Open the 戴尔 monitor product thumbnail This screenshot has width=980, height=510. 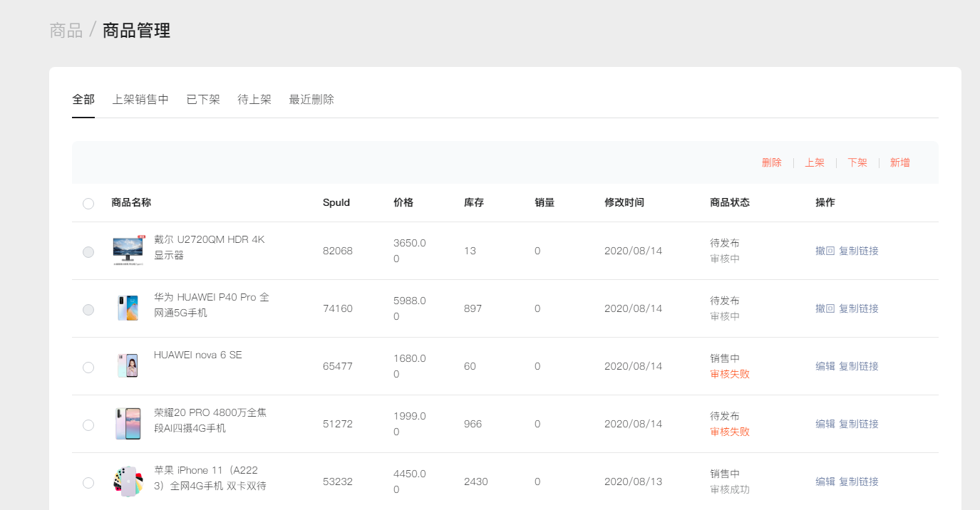[128, 251]
